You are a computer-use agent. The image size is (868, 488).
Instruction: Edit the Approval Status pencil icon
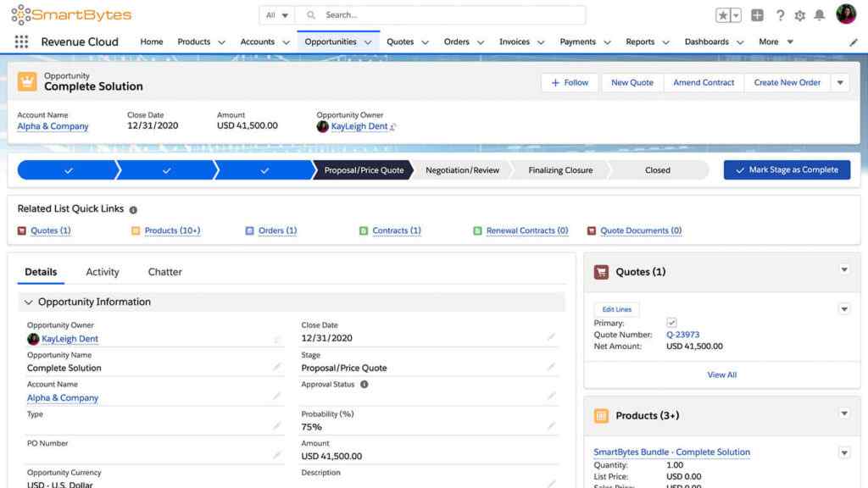[551, 396]
